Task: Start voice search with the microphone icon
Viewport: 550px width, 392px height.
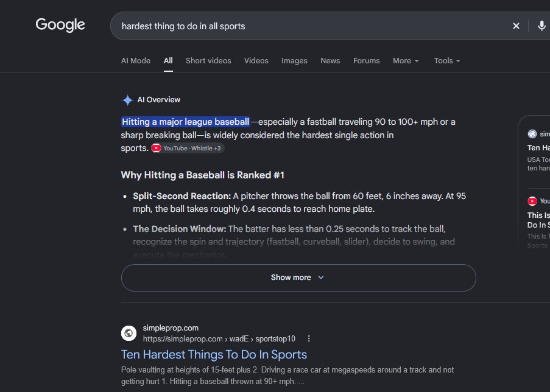Action: pyautogui.click(x=541, y=26)
